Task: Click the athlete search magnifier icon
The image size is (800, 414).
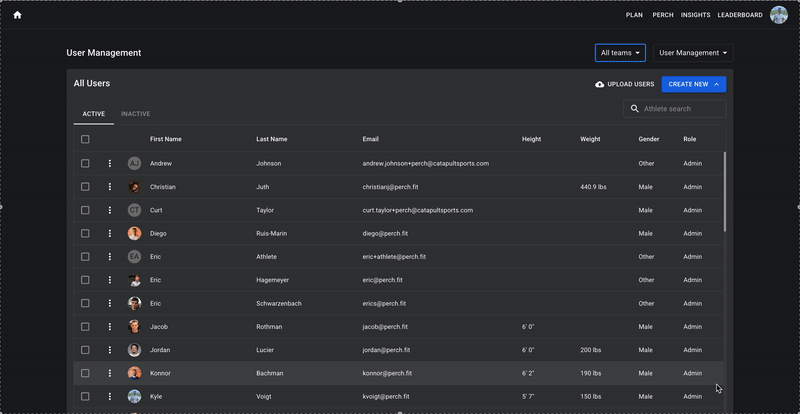Action: [x=635, y=109]
